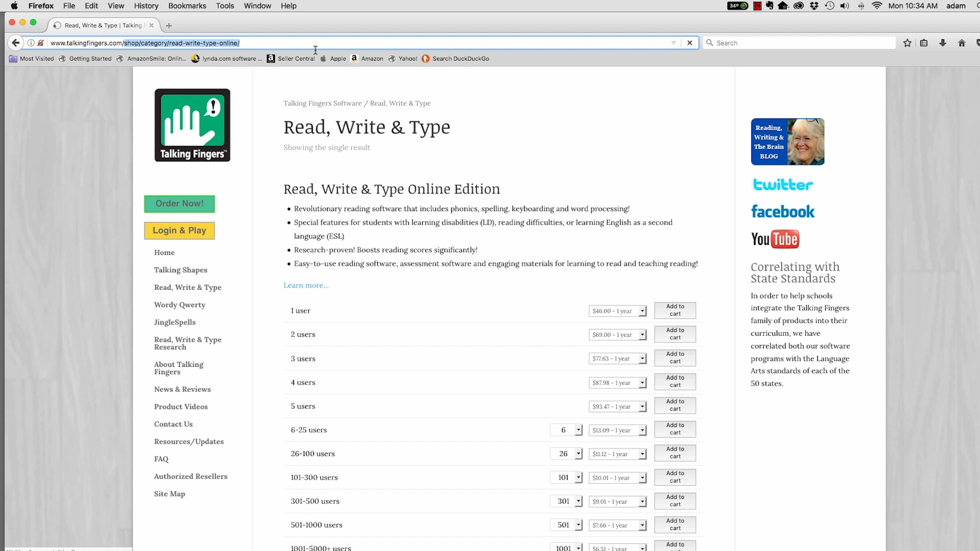Open price dropdown for 1 user
The width and height of the screenshot is (980, 551).
(x=617, y=311)
